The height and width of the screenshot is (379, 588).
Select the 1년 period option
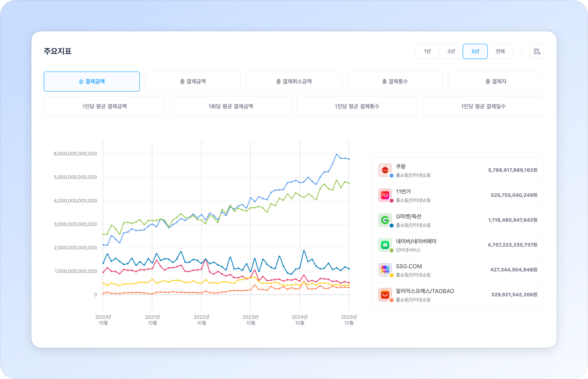(x=427, y=51)
